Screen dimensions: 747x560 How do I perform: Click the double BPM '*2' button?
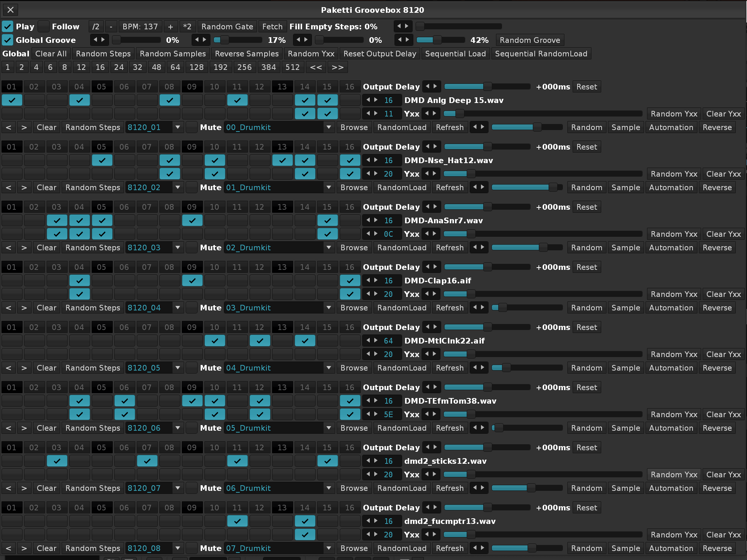click(x=187, y=27)
